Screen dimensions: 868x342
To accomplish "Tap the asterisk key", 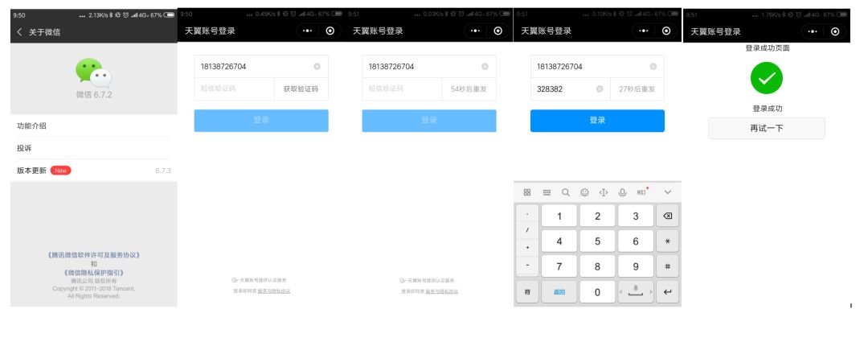I will click(x=668, y=241).
